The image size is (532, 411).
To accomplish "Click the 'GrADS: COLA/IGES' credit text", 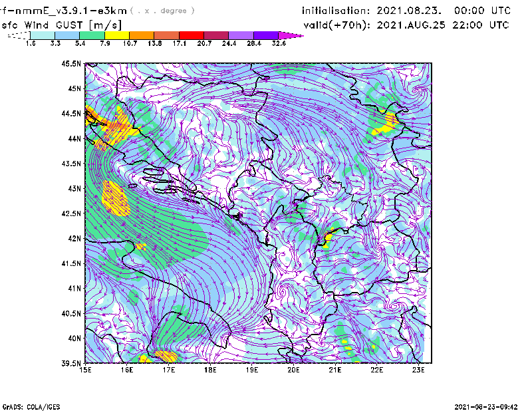I will coord(31,407).
